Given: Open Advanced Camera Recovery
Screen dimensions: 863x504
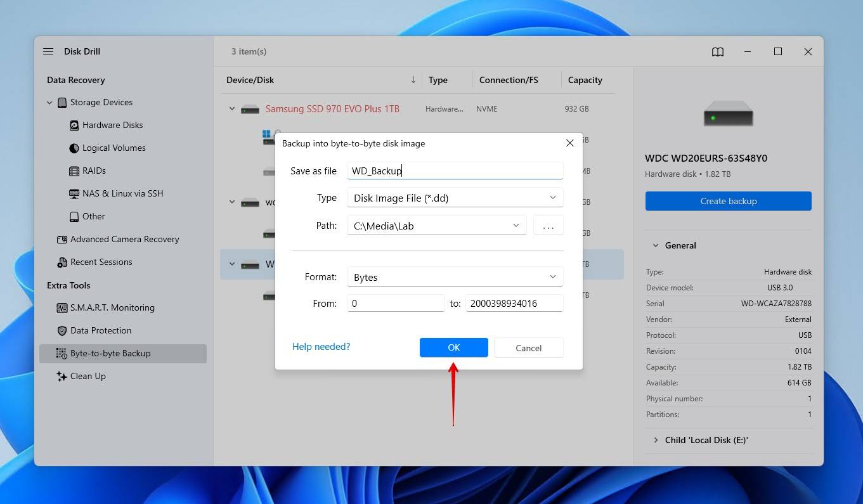Looking at the screenshot, I should click(x=125, y=239).
